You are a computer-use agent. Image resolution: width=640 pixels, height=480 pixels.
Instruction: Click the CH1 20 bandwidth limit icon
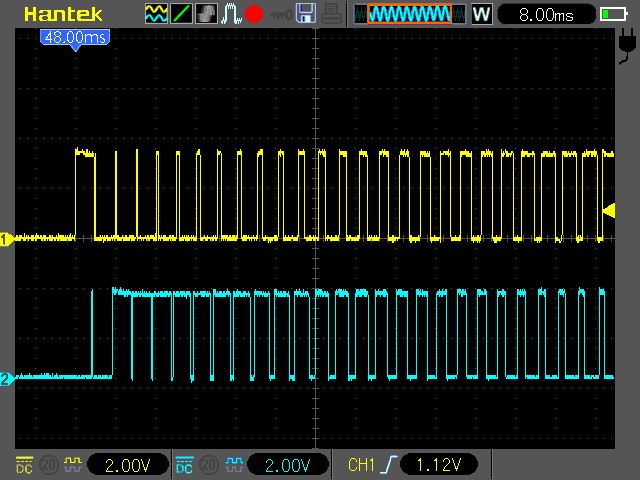(x=48, y=464)
